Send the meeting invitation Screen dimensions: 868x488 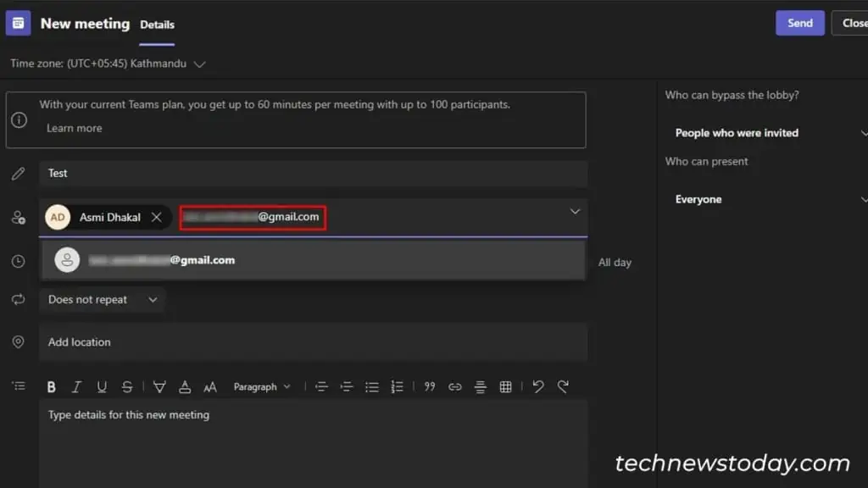800,23
